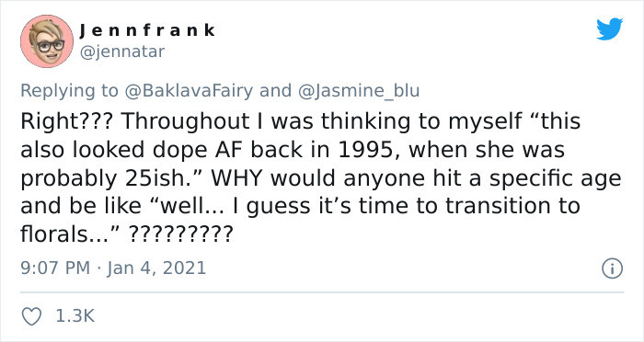
Task: Like the tweet with the heart icon
Action: tap(31, 316)
